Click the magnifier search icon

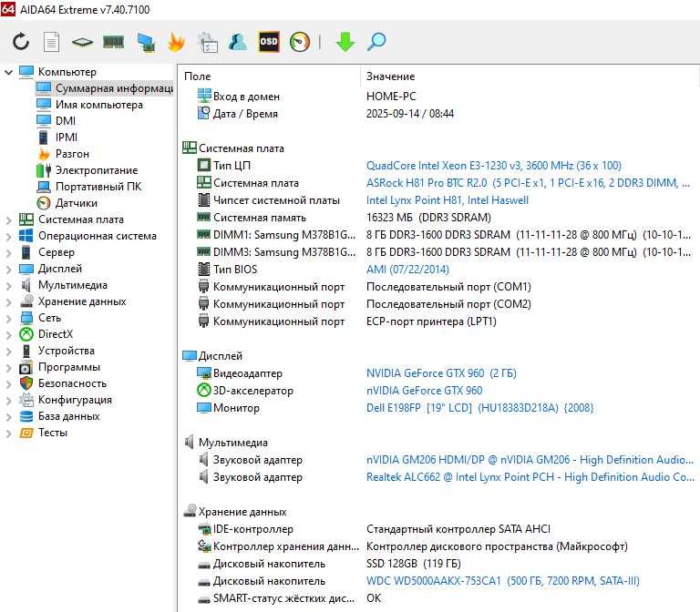tap(376, 42)
